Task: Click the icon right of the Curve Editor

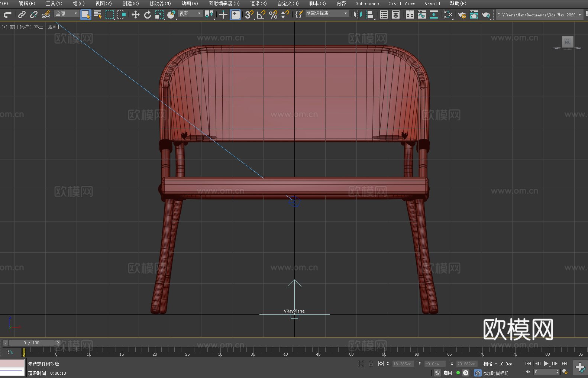Action: point(434,14)
